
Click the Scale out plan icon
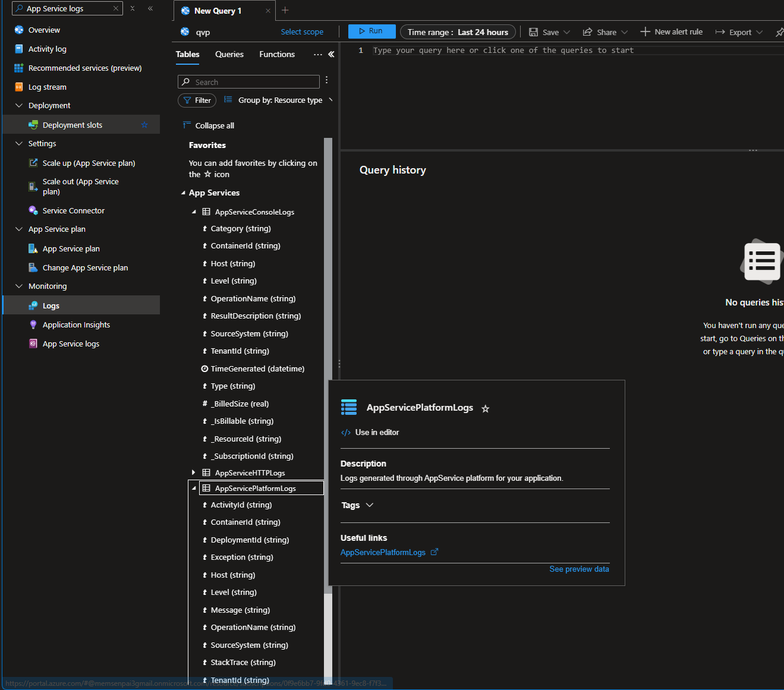point(33,187)
